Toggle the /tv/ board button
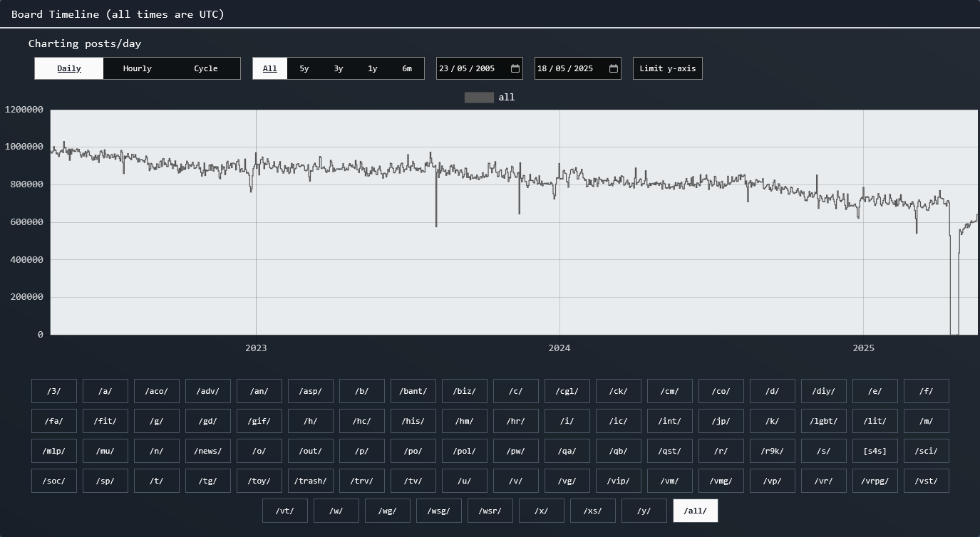The width and height of the screenshot is (980, 537). pyautogui.click(x=413, y=481)
